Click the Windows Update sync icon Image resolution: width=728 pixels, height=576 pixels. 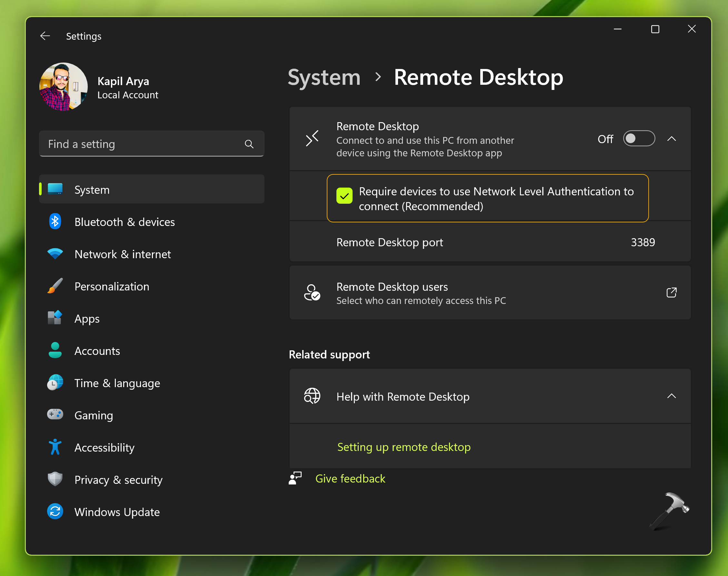coord(55,512)
